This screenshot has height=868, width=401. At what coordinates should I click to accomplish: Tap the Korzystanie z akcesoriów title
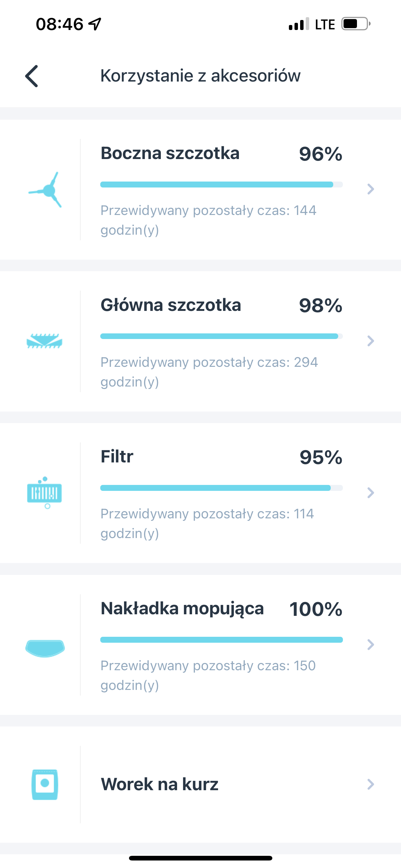[200, 76]
